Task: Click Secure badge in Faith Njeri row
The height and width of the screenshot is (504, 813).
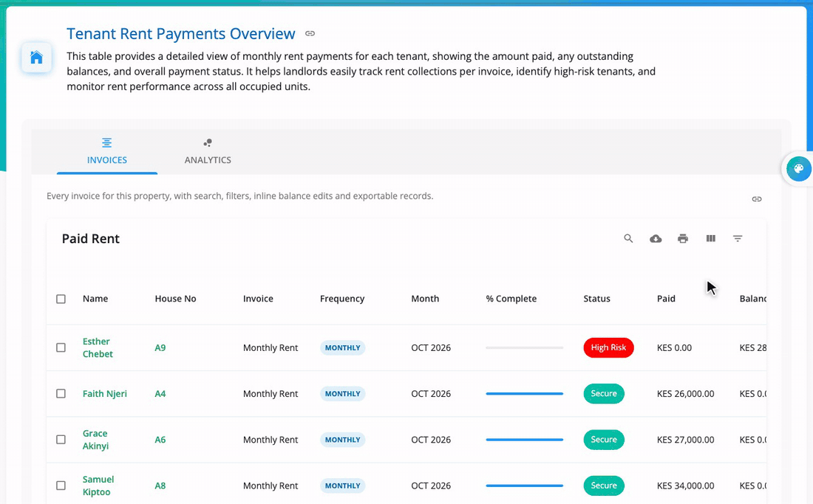Action: [604, 394]
